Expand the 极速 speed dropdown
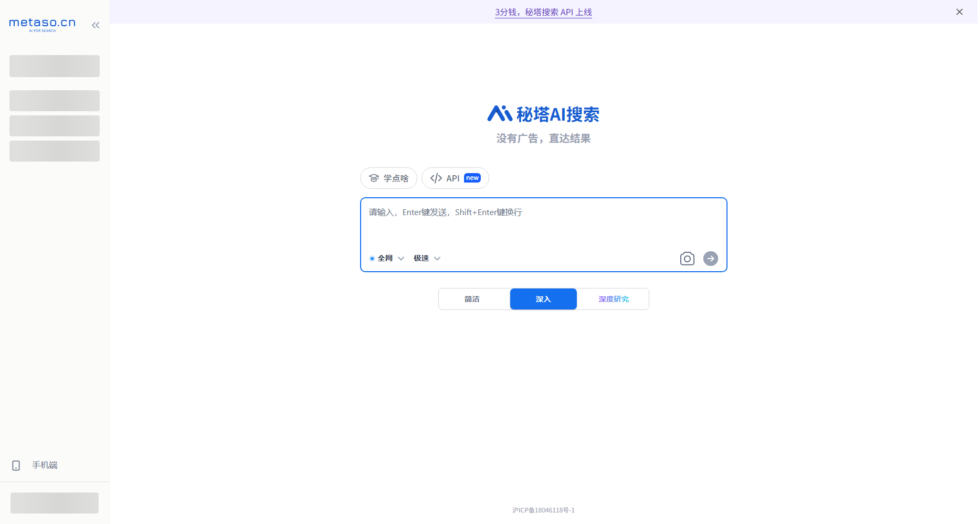 click(x=427, y=258)
